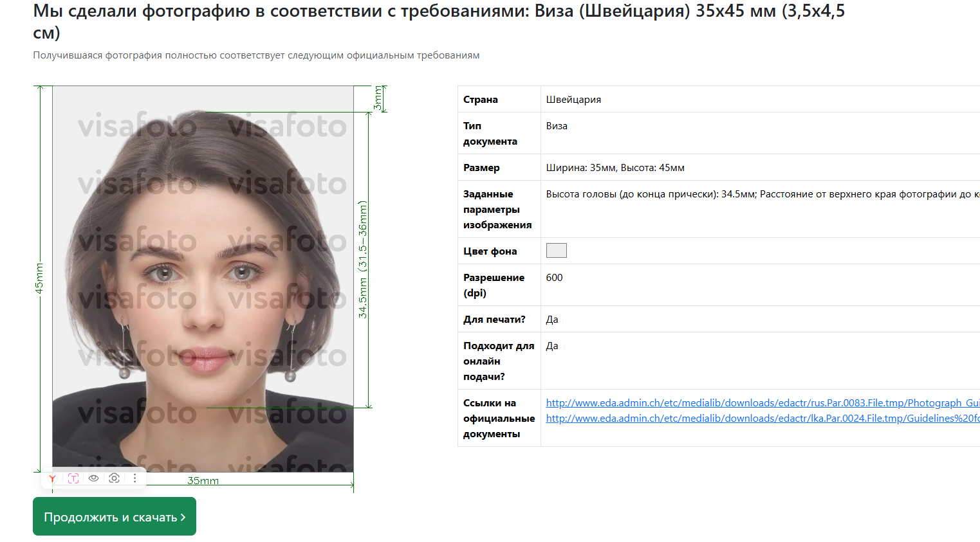
Task: Click the 45mm height dimension label
Action: click(39, 278)
